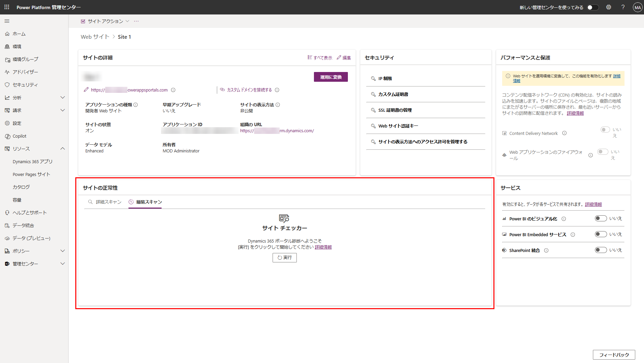Click the ホーム house icon
The height and width of the screenshot is (363, 644).
[x=7, y=34]
